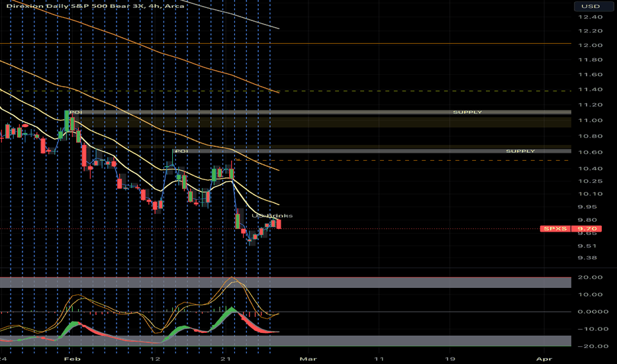Click the 9.38 price axis label
The height and width of the screenshot is (364, 617).
coord(587,257)
